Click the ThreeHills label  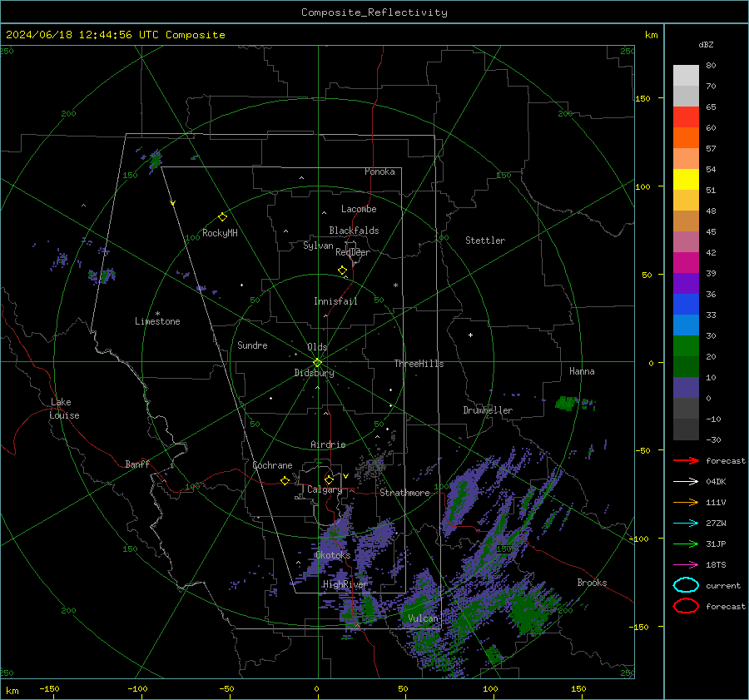(419, 364)
